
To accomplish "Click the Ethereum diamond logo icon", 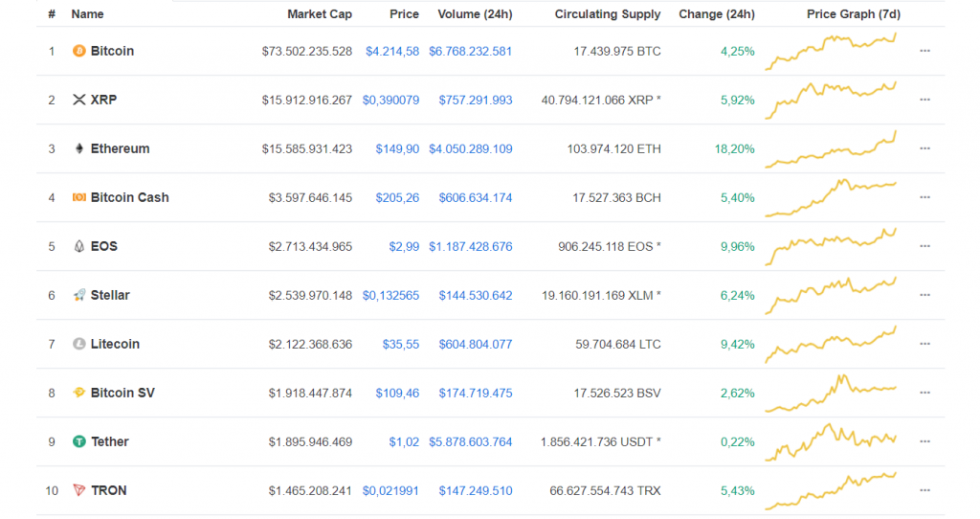I will [78, 148].
